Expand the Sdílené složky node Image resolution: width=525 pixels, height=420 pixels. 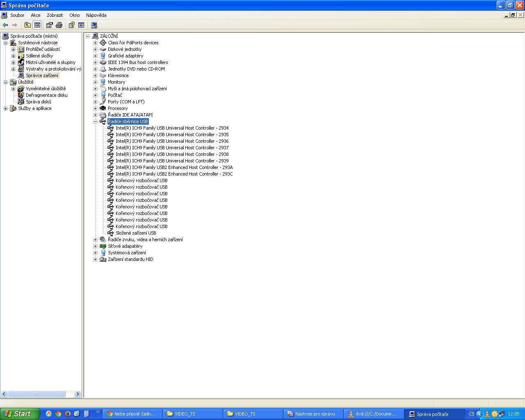point(13,56)
